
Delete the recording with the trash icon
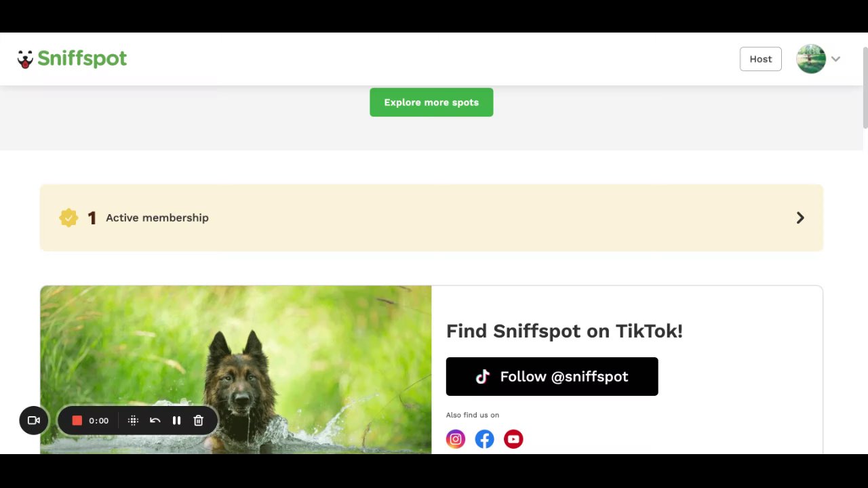[198, 420]
